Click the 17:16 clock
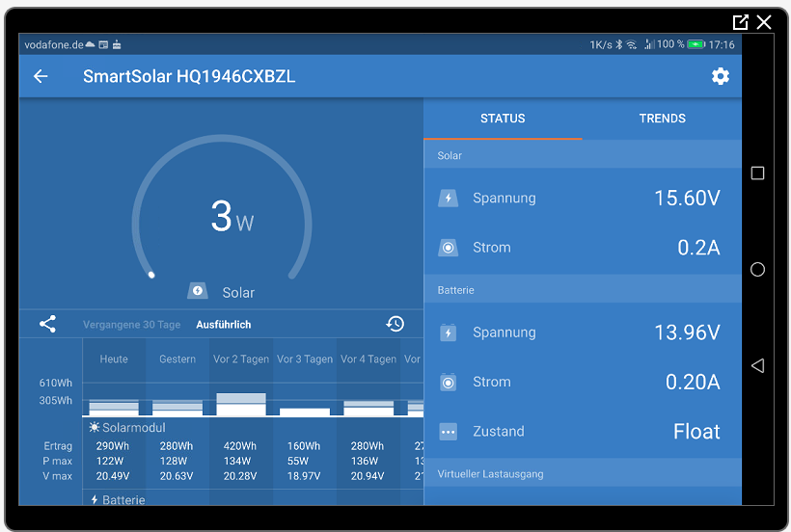Image resolution: width=791 pixels, height=532 pixels. (722, 45)
